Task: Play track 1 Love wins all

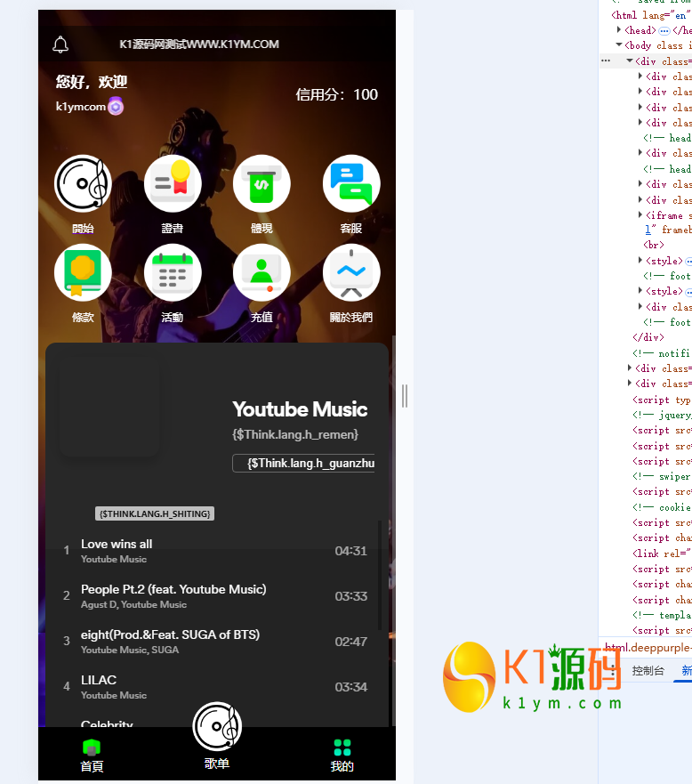Action: (x=216, y=551)
